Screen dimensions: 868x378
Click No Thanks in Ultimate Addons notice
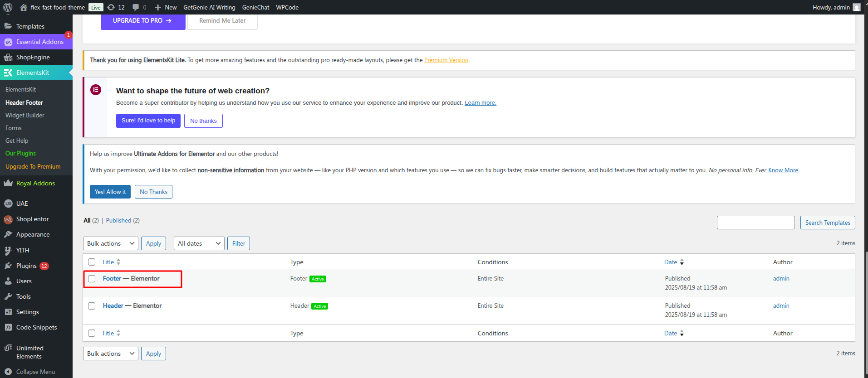[x=153, y=192]
